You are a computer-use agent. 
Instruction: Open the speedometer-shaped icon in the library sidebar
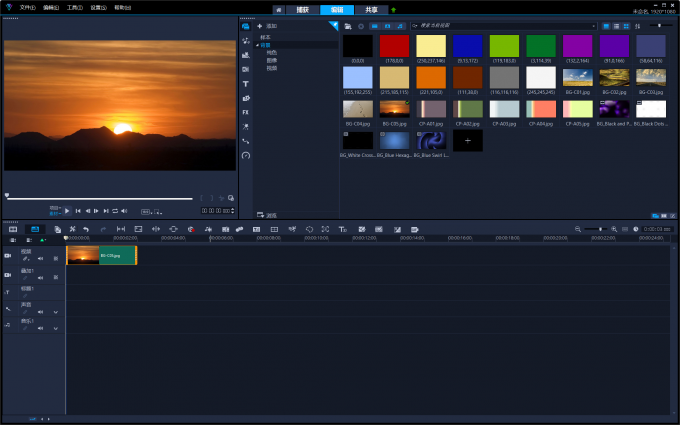click(x=245, y=155)
